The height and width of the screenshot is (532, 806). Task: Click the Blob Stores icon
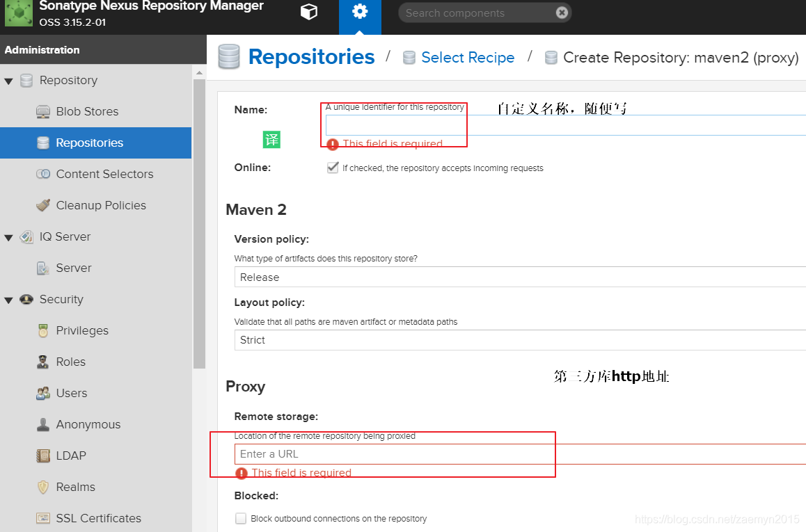pos(43,111)
